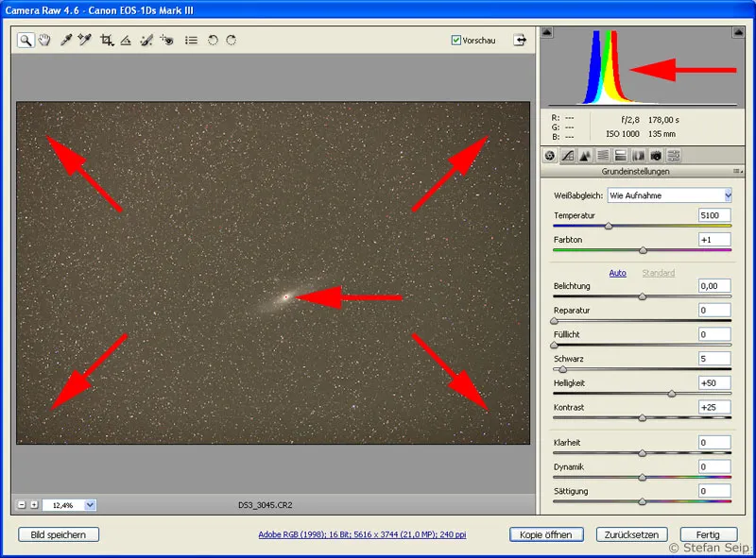
Task: Open the Camera Calibration tab
Action: pos(655,156)
